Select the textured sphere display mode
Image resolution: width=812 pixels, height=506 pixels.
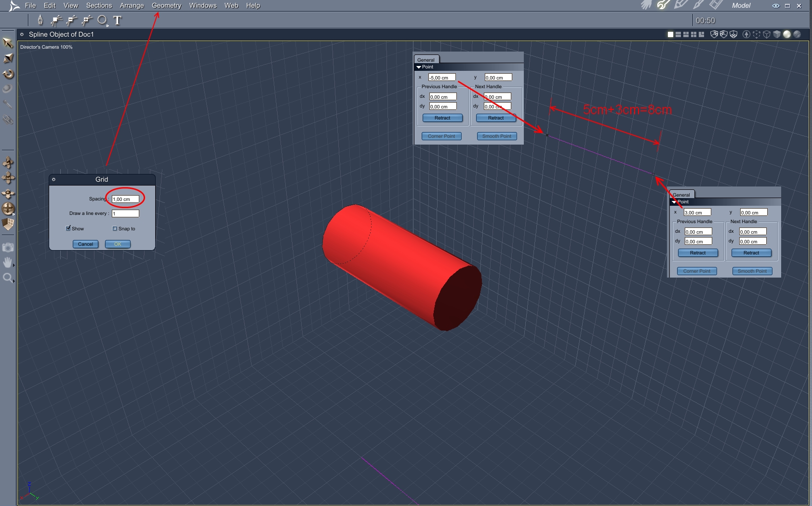pos(797,34)
